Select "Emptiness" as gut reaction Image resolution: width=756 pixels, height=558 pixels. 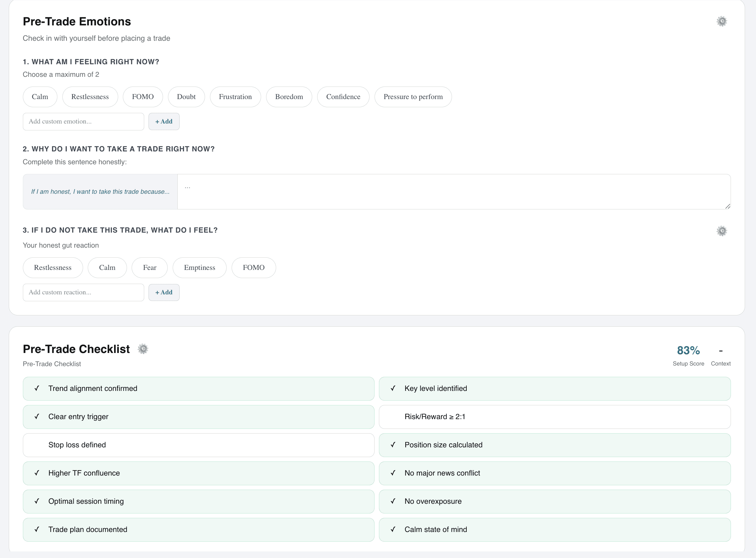coord(199,267)
